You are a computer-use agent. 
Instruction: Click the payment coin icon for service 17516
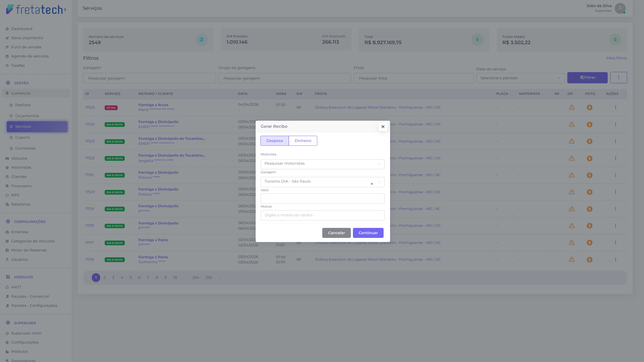pos(590,260)
